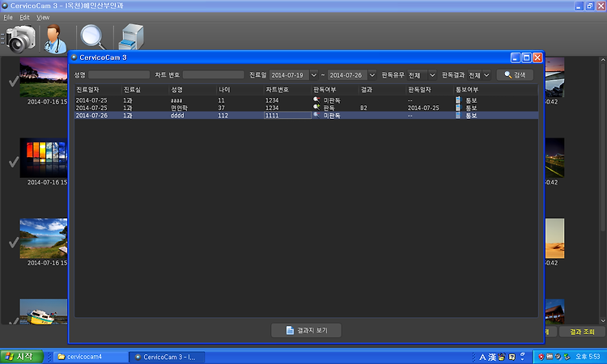
Task: Expand the 판독유무 전체 dropdown
Action: tap(432, 75)
